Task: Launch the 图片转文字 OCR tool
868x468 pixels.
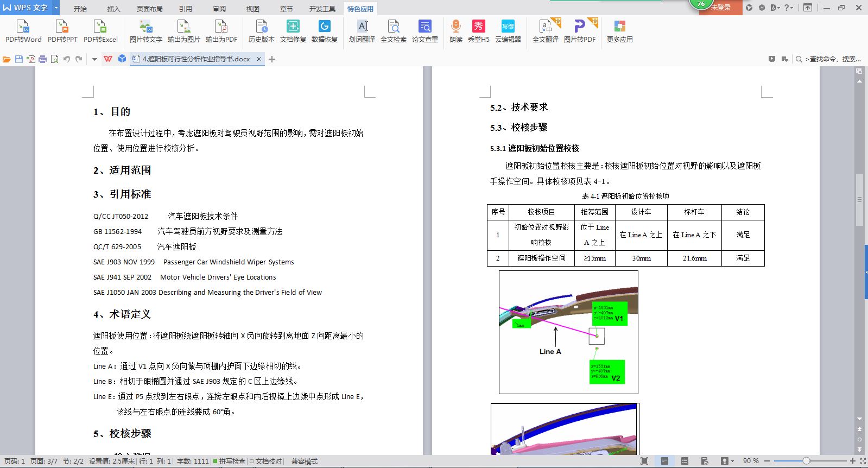Action: [145, 31]
